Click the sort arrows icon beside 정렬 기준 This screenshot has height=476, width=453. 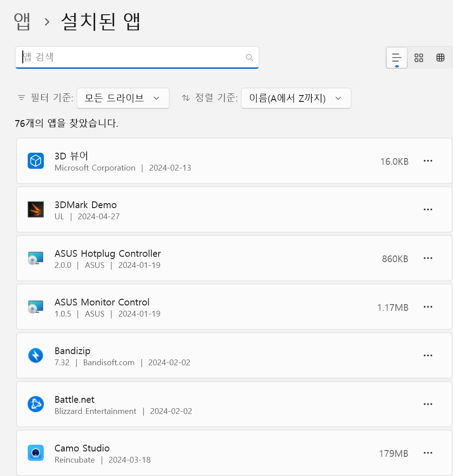coord(186,98)
